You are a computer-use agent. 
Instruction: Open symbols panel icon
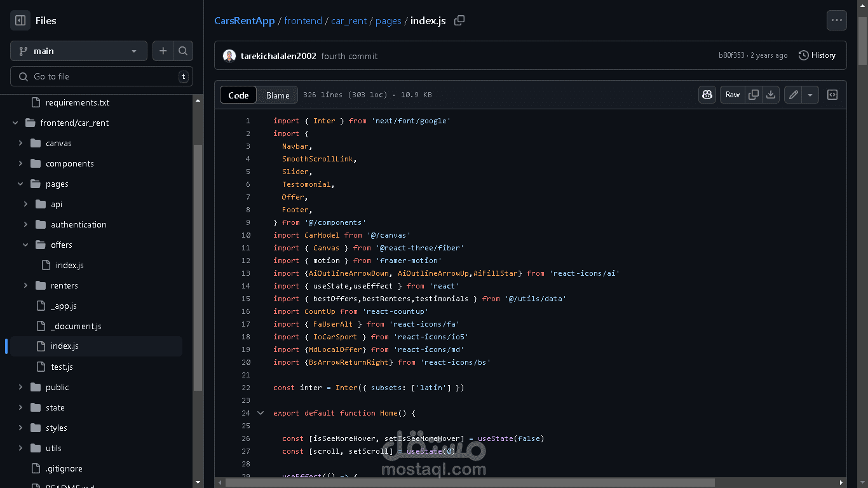[x=832, y=95]
